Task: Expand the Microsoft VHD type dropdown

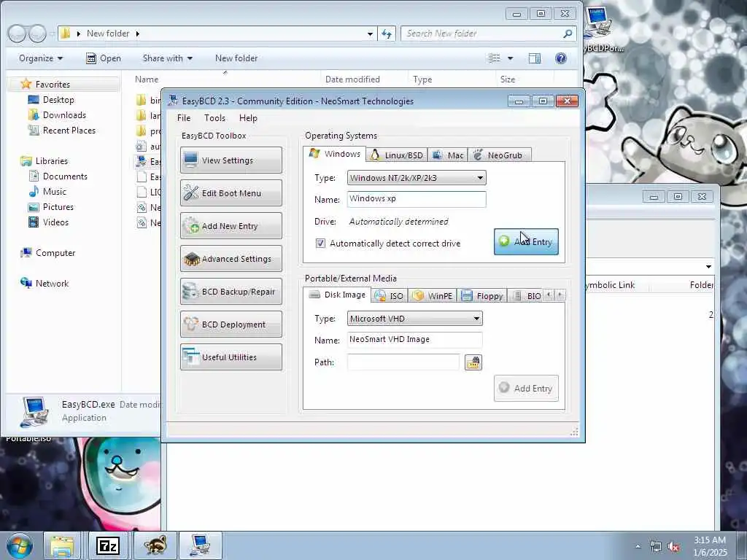Action: (x=414, y=319)
